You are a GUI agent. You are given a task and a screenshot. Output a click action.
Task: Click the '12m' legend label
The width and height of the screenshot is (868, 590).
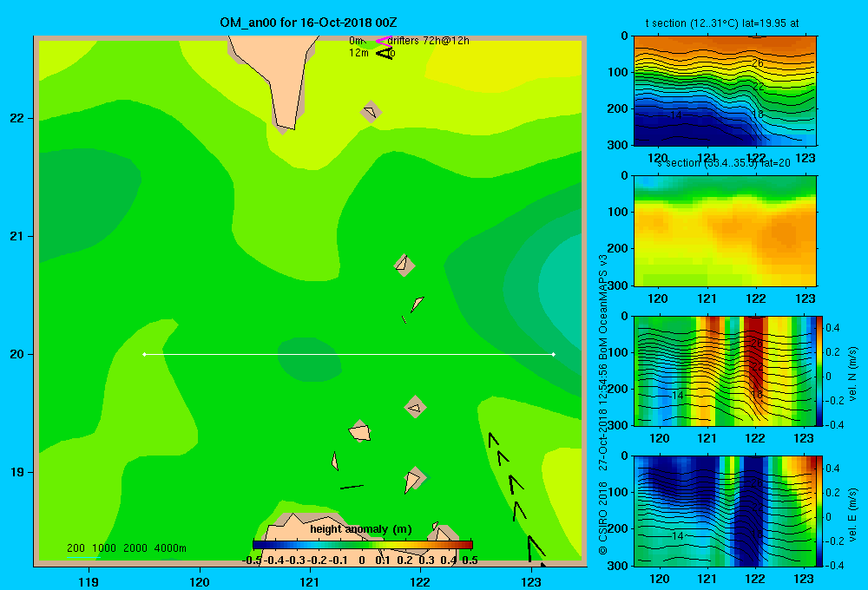(x=358, y=53)
